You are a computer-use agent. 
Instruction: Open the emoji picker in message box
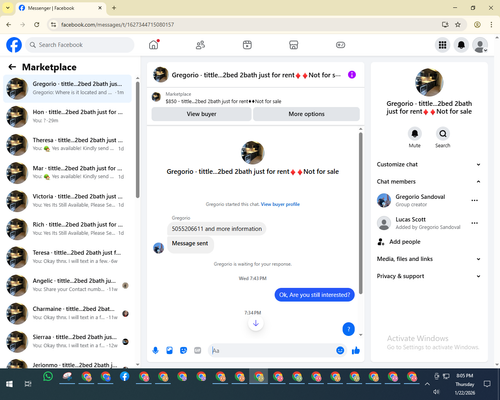coord(340,350)
